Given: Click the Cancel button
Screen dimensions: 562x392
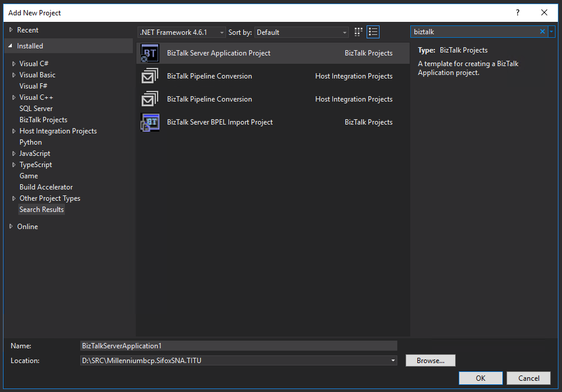Looking at the screenshot, I should click(529, 378).
